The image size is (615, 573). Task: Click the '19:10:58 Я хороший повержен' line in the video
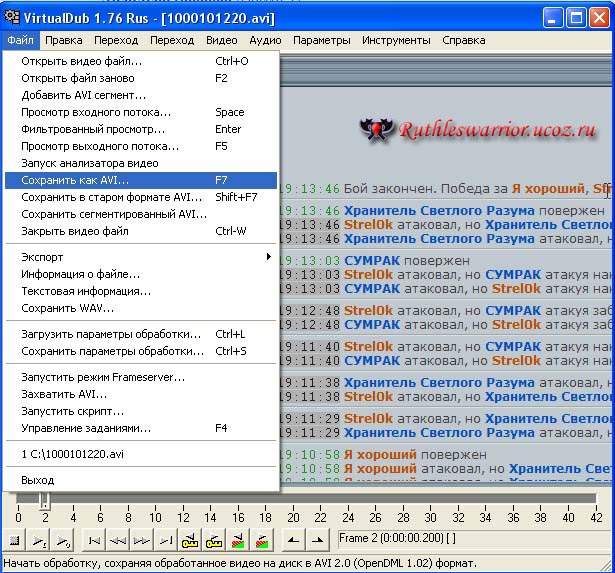point(384,455)
